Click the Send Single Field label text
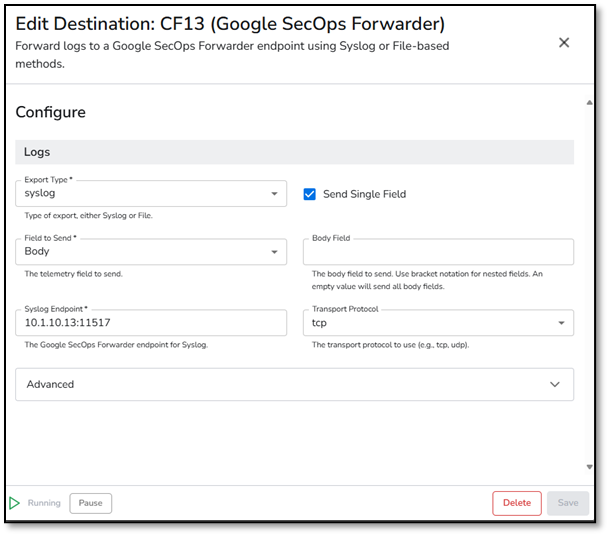 (x=364, y=194)
